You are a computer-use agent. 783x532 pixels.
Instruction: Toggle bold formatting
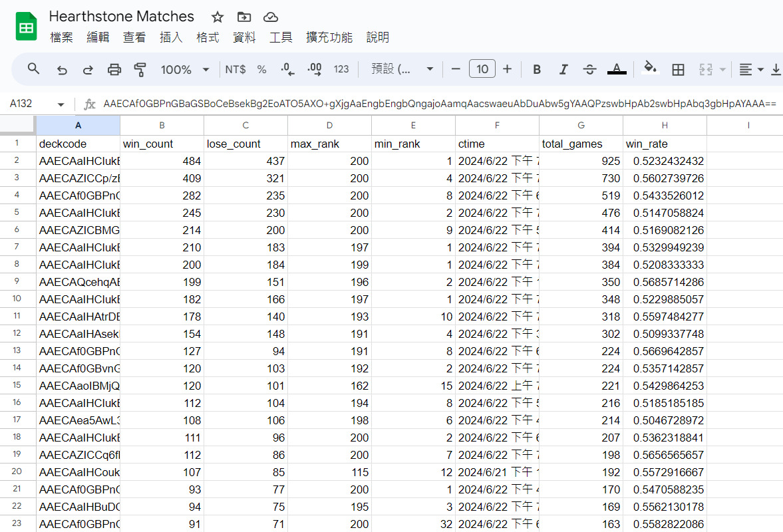(537, 69)
